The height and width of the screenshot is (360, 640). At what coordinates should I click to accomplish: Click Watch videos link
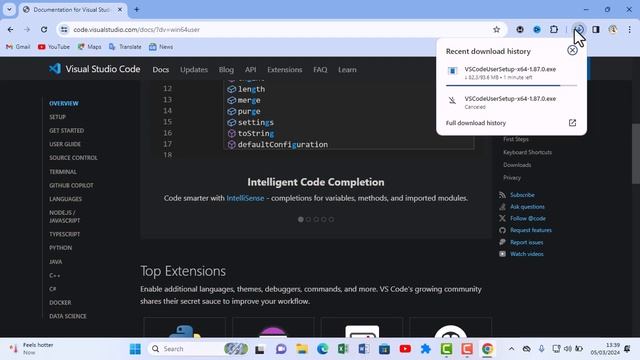[527, 254]
